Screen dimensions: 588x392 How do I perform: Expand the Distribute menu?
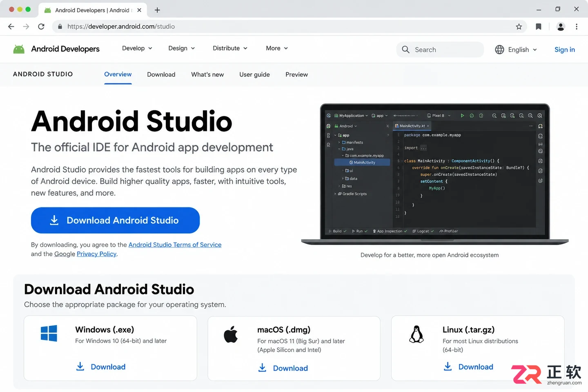pos(230,48)
